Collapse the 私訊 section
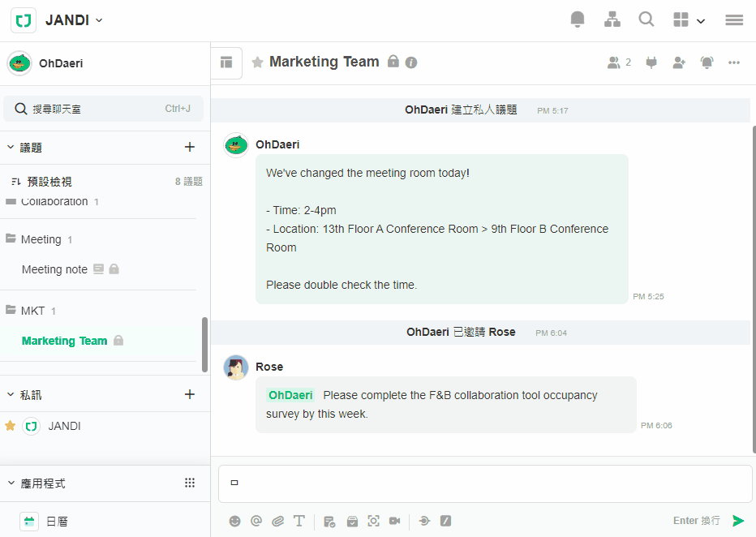Screen dimensions: 756x537 11,394
